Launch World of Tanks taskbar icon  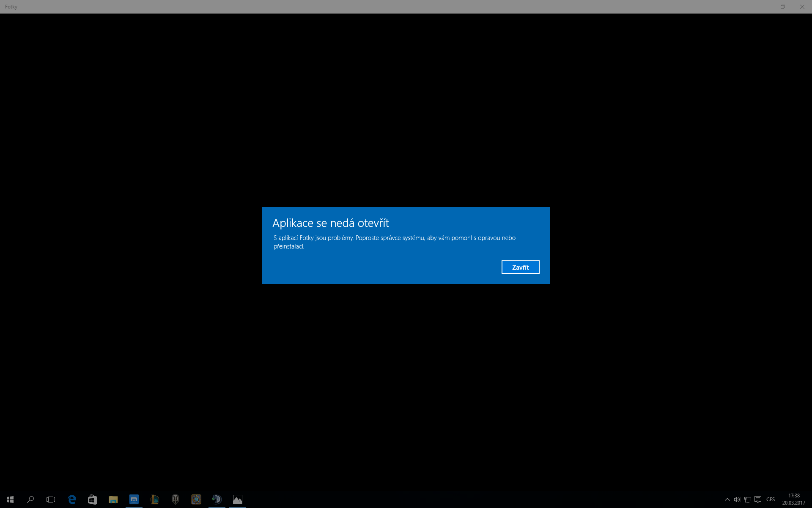[175, 500]
